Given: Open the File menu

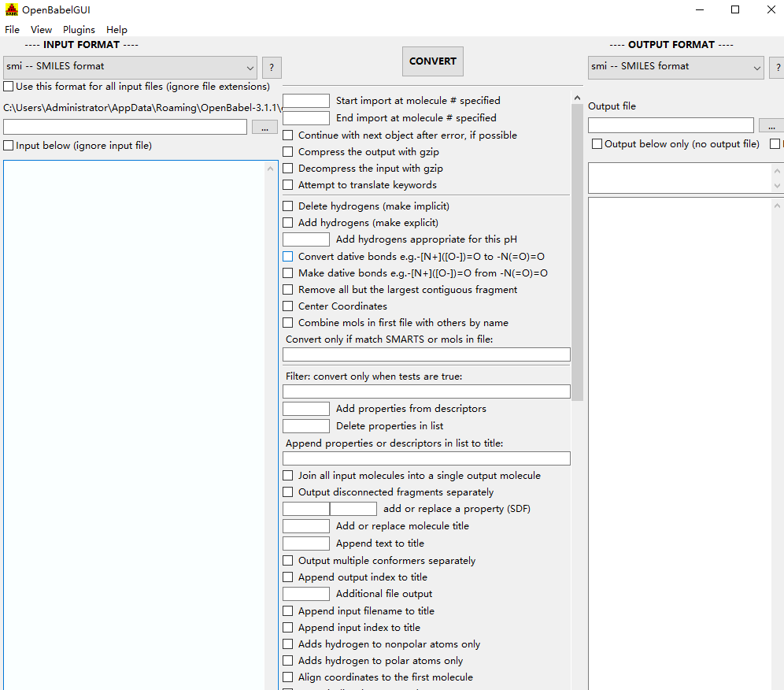Looking at the screenshot, I should [13, 30].
